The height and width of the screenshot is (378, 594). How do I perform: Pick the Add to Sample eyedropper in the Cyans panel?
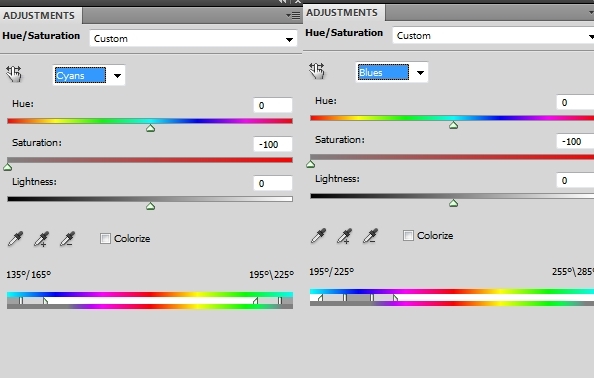tap(41, 239)
